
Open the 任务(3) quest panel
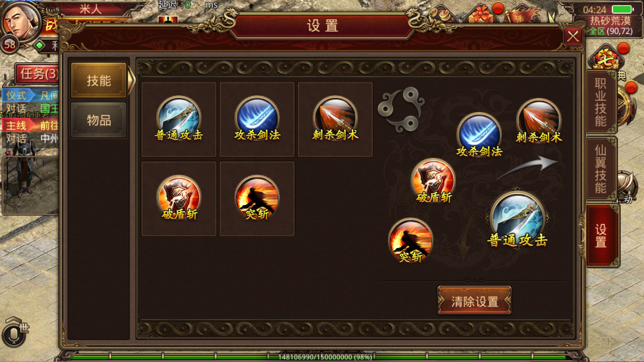point(37,74)
